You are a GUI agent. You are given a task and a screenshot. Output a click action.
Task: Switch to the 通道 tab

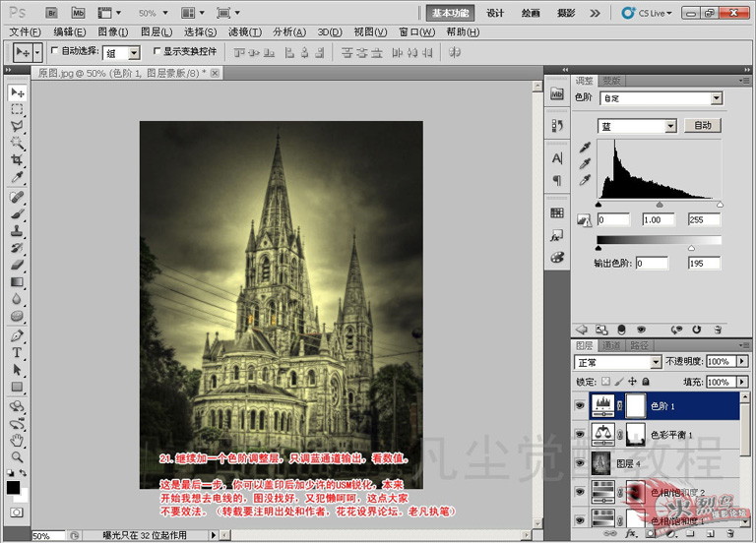[x=611, y=345]
